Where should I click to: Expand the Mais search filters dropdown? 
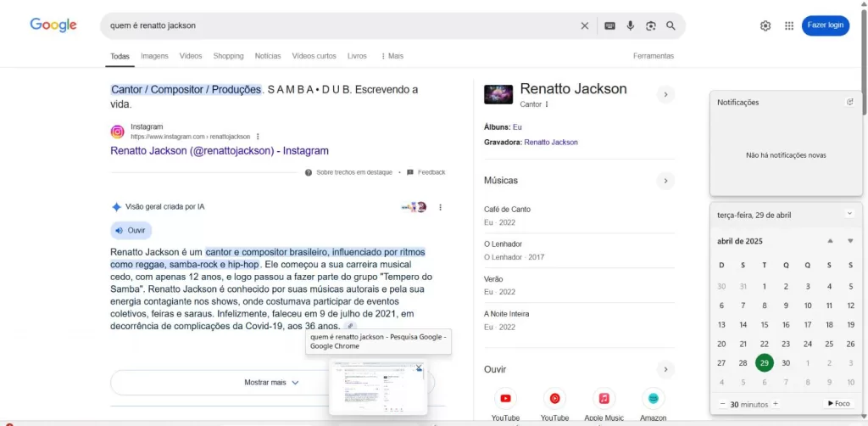pos(391,56)
